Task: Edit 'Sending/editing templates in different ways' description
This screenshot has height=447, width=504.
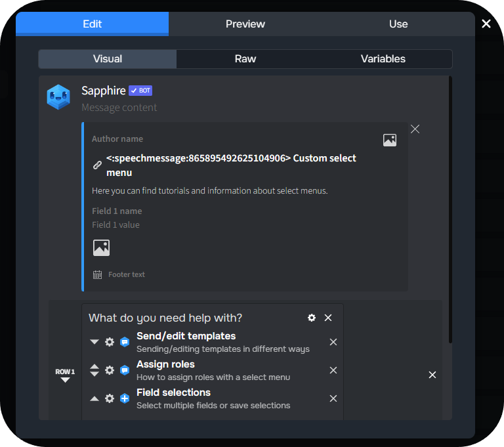Action: [223, 349]
